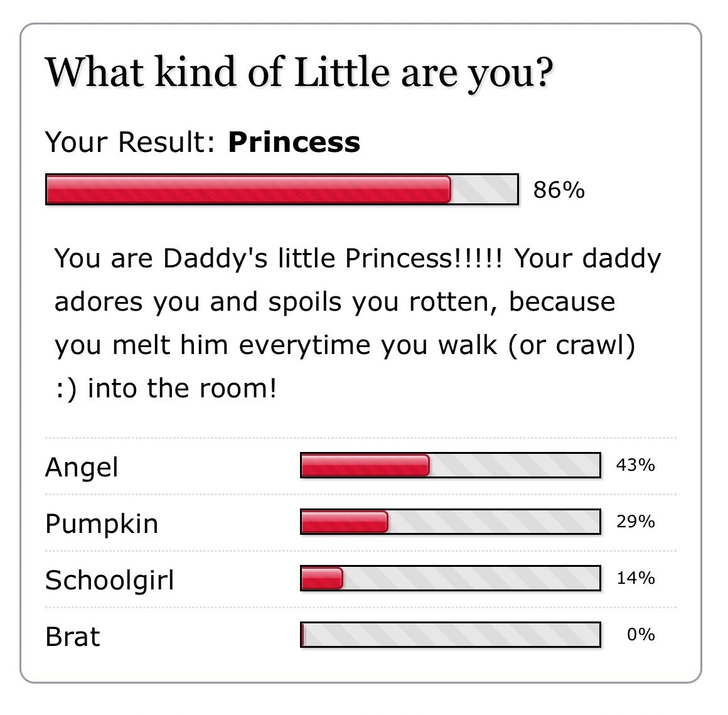This screenshot has height=715, width=728.
Task: Click the 43% percentage value
Action: coord(636,465)
